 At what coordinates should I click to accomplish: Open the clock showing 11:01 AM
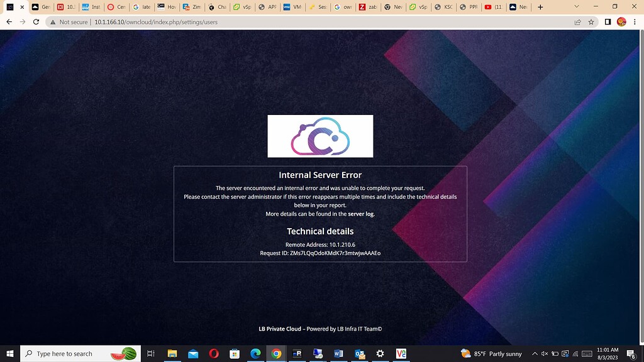click(608, 353)
